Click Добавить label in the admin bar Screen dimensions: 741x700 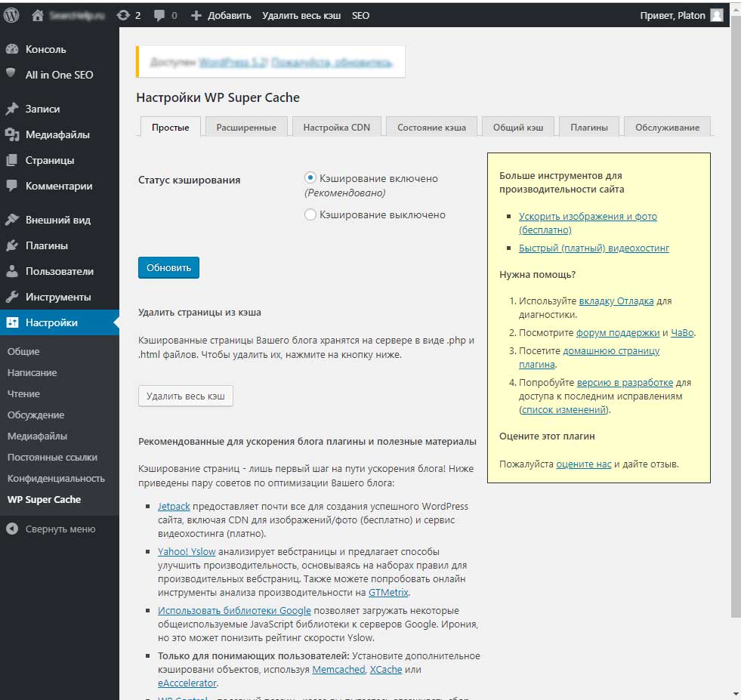point(230,16)
